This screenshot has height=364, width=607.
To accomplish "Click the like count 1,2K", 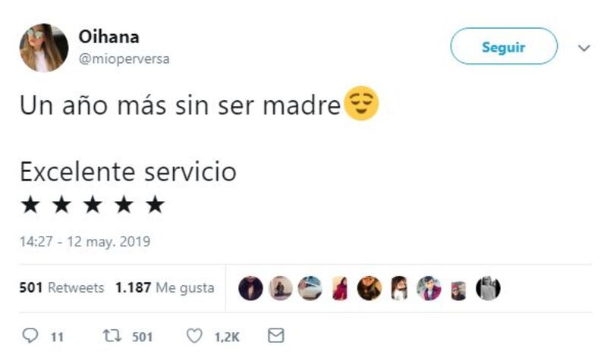I will [227, 337].
